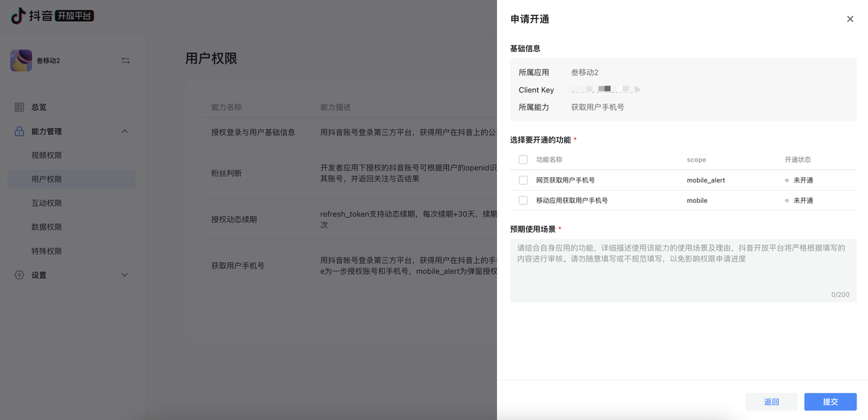Click the 总览 overview icon
Screen dimensions: 868x420
point(19,107)
